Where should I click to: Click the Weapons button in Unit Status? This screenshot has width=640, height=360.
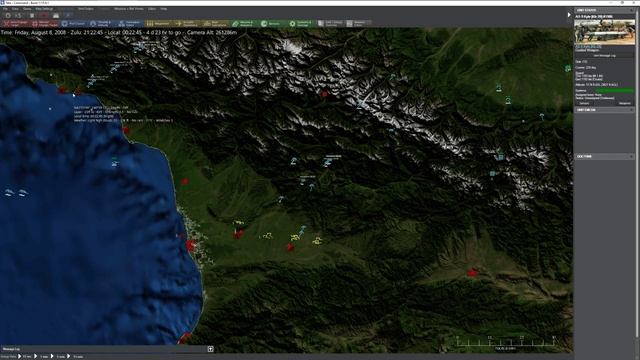click(624, 103)
